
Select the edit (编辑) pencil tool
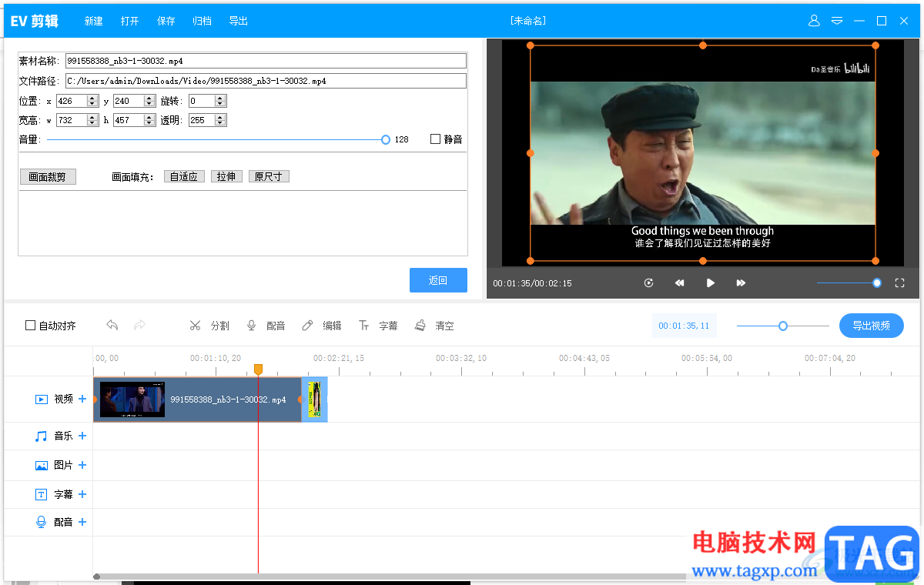pos(308,326)
